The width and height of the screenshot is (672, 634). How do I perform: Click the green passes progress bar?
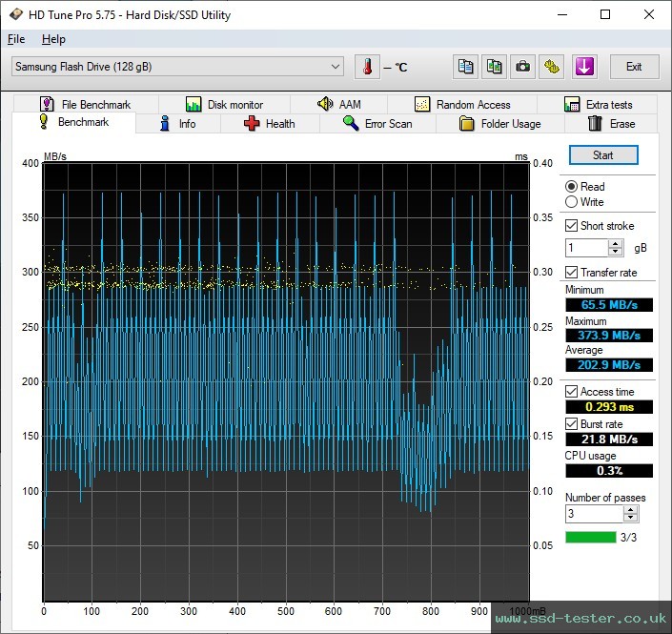[x=591, y=537]
